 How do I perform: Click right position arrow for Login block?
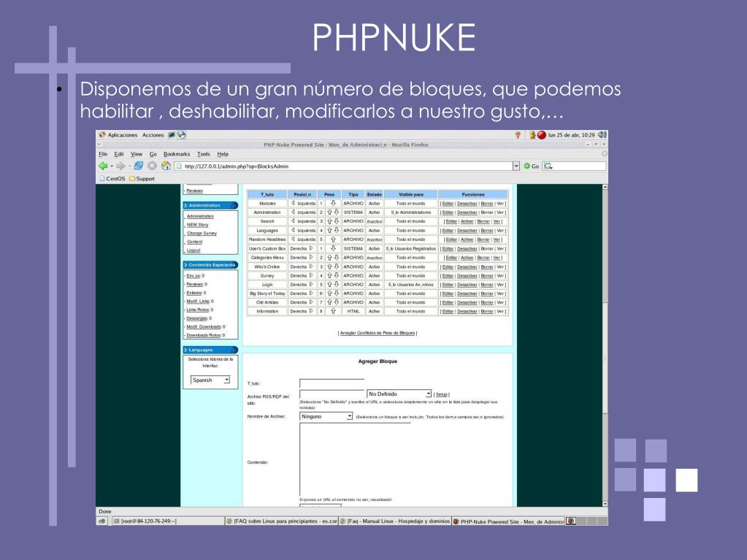point(311,285)
